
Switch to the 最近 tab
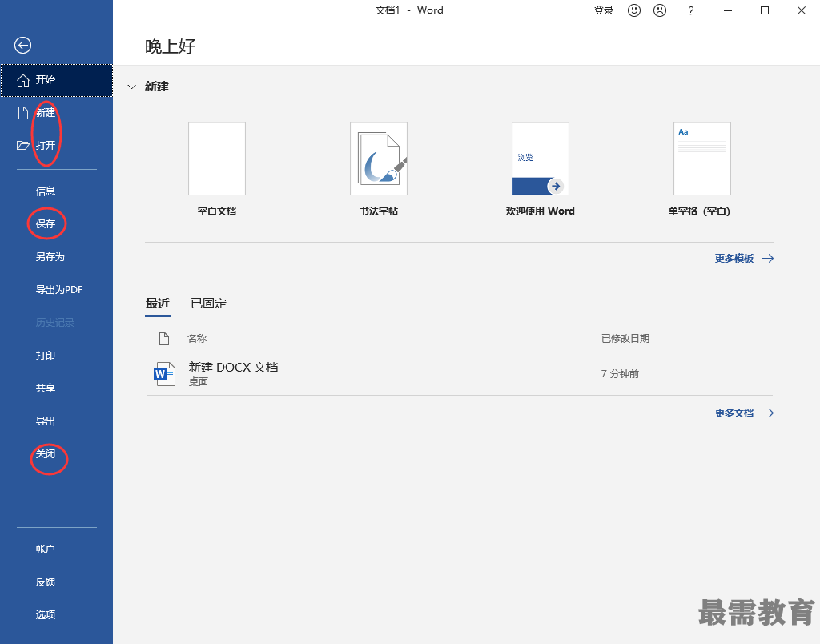(x=158, y=304)
